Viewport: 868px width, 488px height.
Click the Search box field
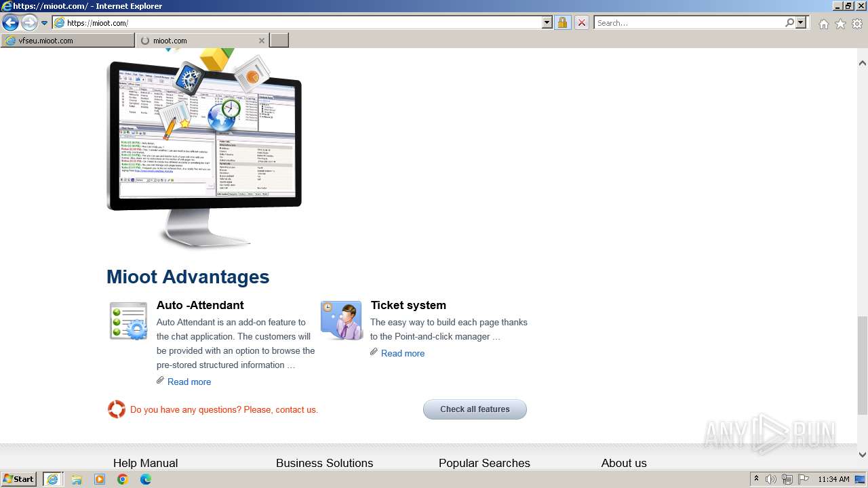688,23
